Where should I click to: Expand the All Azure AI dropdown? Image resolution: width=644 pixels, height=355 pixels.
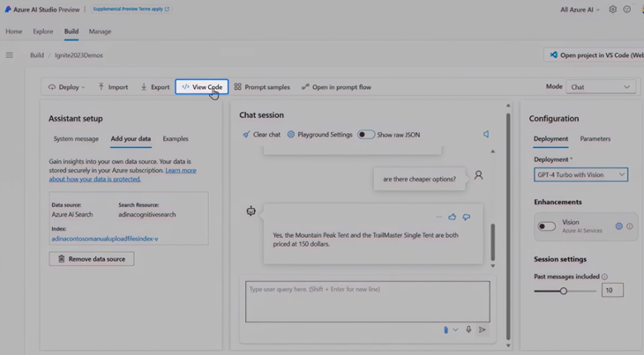580,9
